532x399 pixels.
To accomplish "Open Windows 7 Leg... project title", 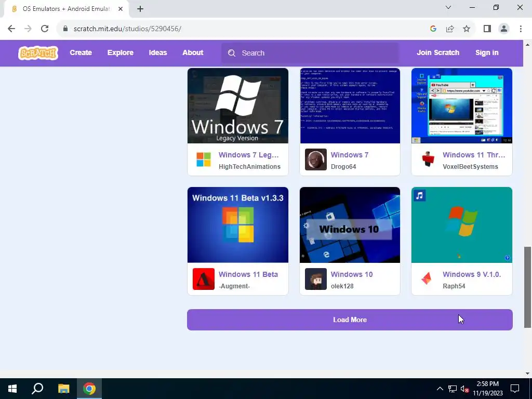I will click(x=249, y=155).
